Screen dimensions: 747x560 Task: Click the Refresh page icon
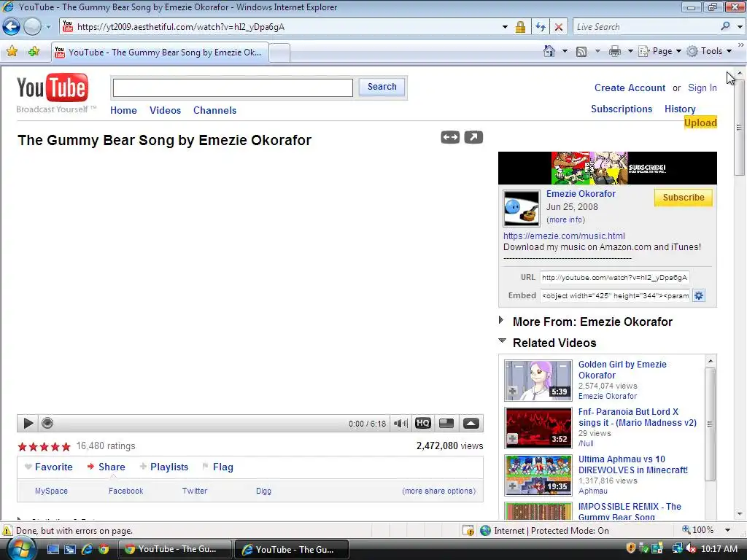click(x=541, y=27)
